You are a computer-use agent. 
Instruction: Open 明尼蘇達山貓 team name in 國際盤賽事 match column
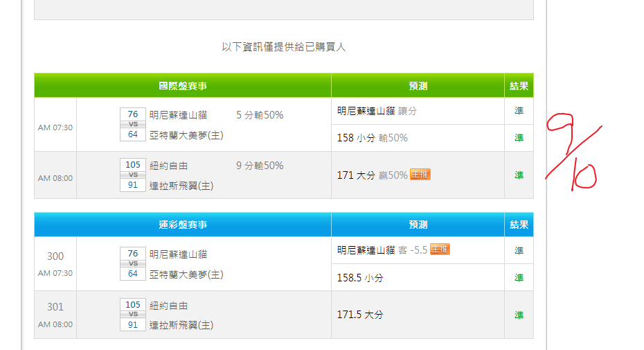pyautogui.click(x=178, y=115)
